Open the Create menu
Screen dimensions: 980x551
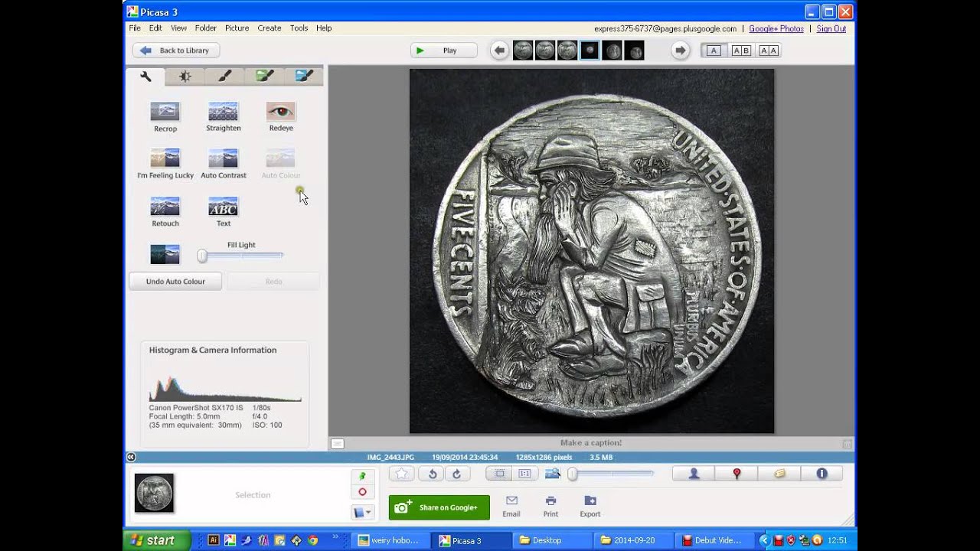tap(269, 28)
